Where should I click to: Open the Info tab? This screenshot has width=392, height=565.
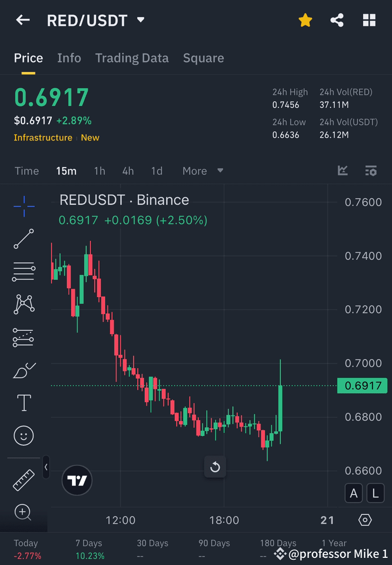click(x=69, y=58)
